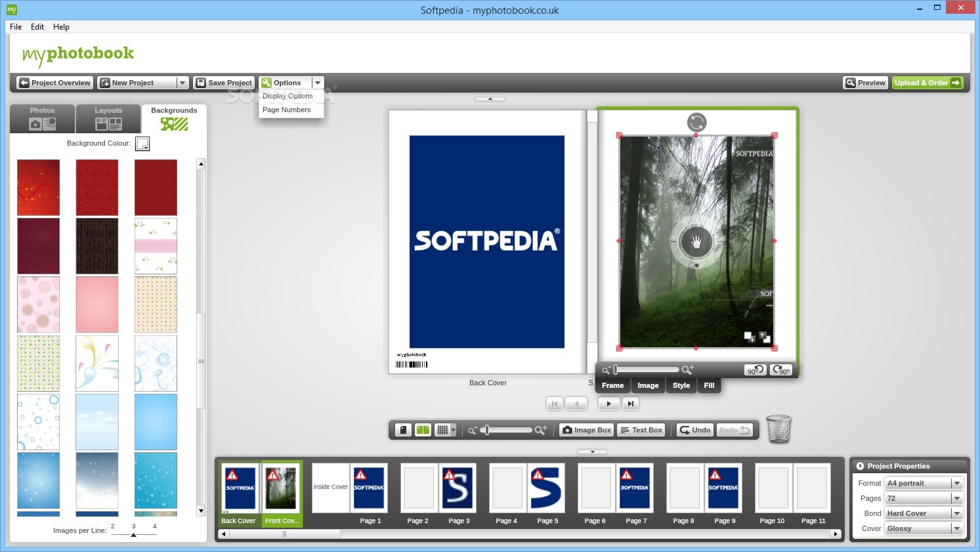Jump to the last page
This screenshot has width=980, height=552.
click(x=631, y=404)
